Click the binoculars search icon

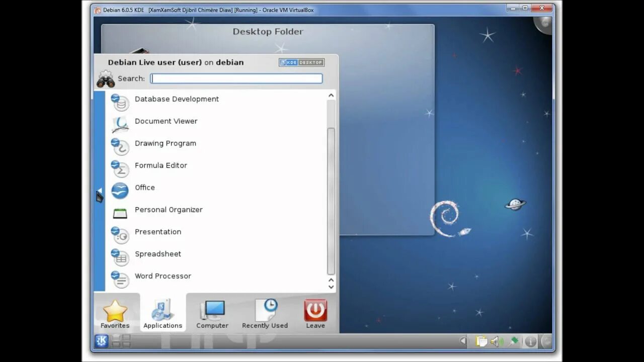tap(106, 79)
